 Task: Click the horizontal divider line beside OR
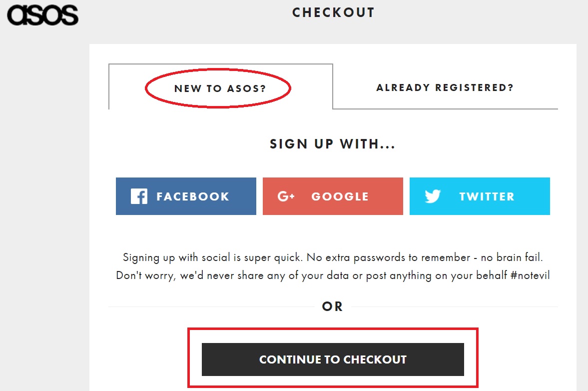coord(210,306)
